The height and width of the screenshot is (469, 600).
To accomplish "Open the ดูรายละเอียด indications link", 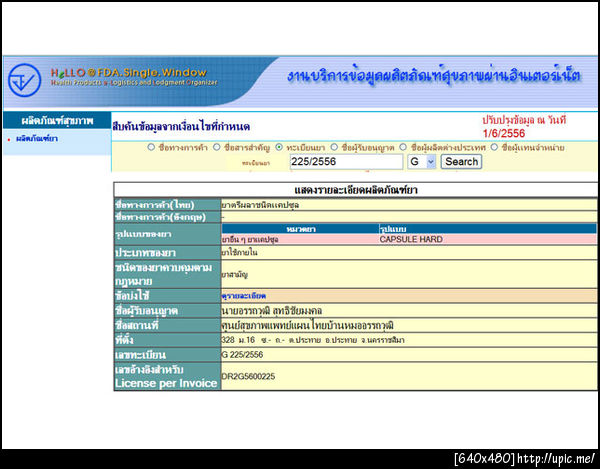I will click(243, 296).
